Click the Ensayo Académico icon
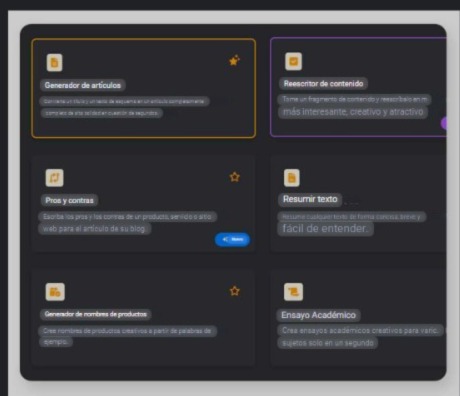 tap(293, 292)
